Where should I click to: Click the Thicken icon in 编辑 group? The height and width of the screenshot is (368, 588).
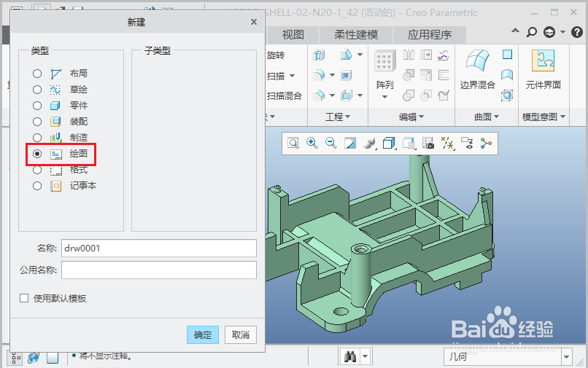click(x=444, y=75)
